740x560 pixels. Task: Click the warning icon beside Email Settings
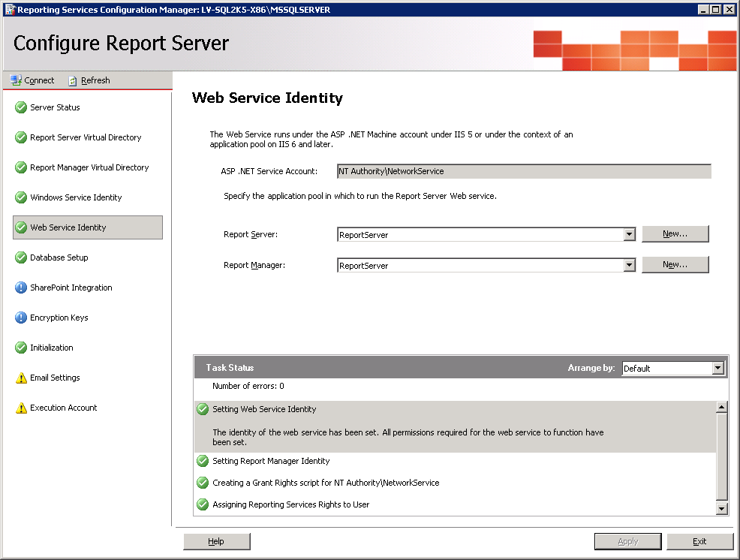(21, 378)
